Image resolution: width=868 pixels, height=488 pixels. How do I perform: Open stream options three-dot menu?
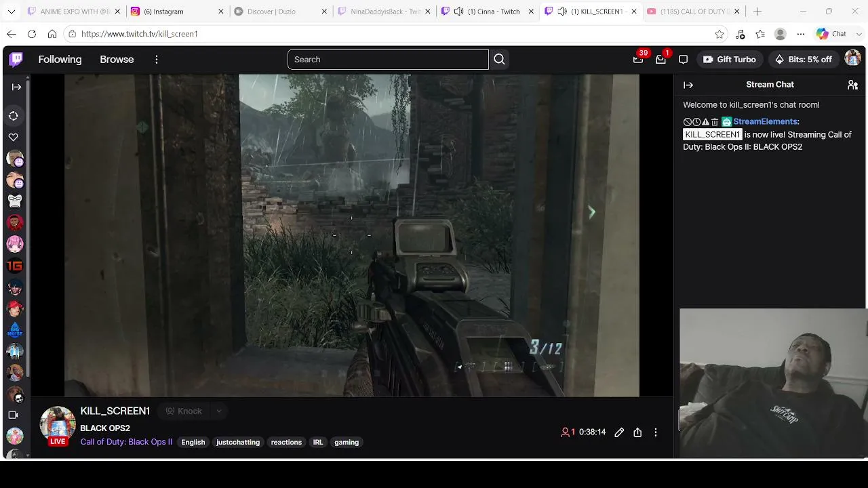656,432
